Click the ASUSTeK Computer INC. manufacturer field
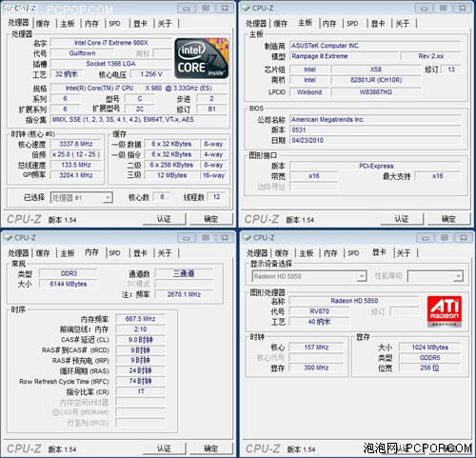This screenshot has width=476, height=458. point(375,46)
